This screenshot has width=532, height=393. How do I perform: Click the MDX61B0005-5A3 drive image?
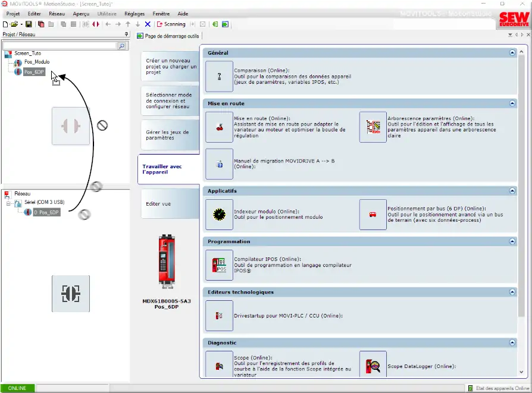point(167,261)
